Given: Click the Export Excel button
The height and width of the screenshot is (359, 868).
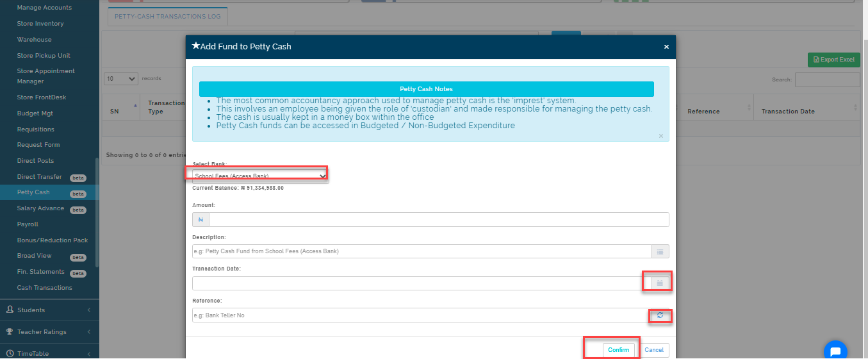Looking at the screenshot, I should pos(834,60).
